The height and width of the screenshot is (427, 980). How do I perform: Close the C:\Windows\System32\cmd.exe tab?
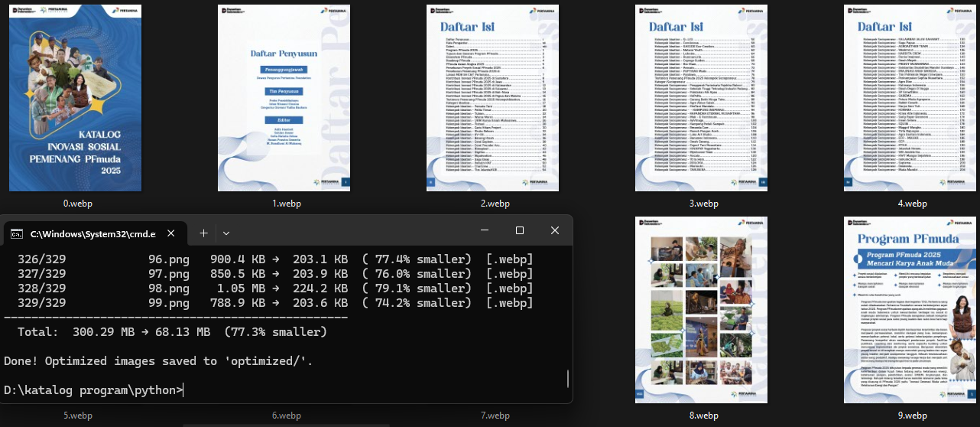pos(171,233)
